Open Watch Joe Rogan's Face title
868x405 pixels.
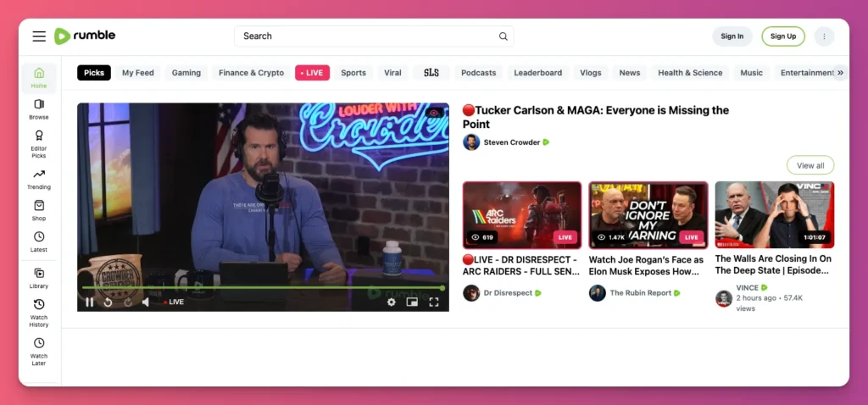pos(646,265)
